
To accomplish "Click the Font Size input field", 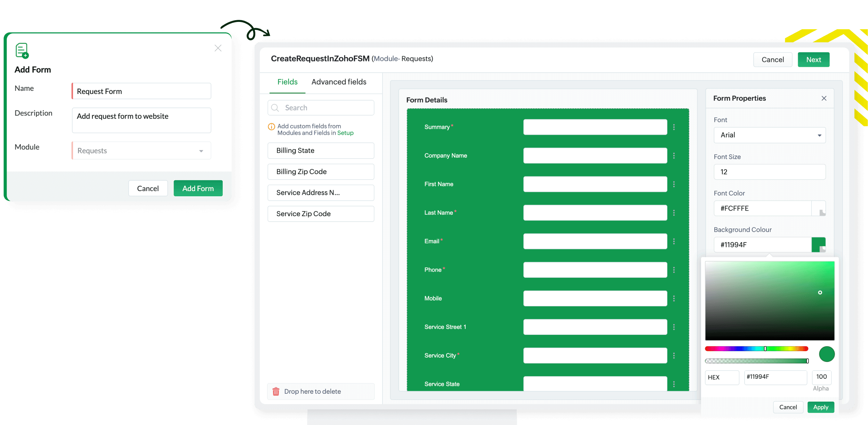I will tap(769, 172).
